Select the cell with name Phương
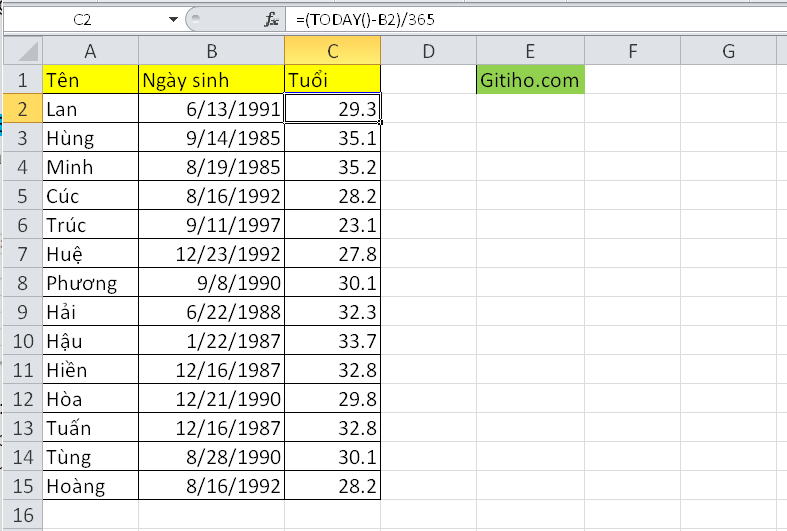Viewport: 787px width, 531px height. pyautogui.click(x=90, y=283)
